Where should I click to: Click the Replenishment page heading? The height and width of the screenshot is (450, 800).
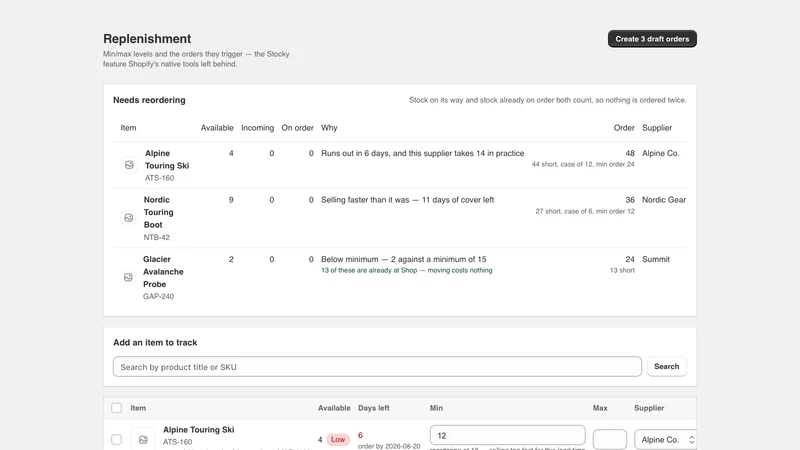tap(147, 39)
